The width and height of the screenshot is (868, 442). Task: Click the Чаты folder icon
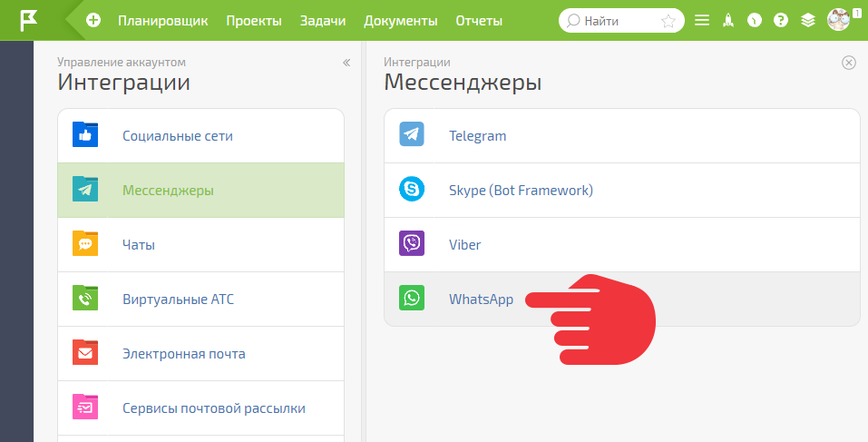(x=85, y=243)
